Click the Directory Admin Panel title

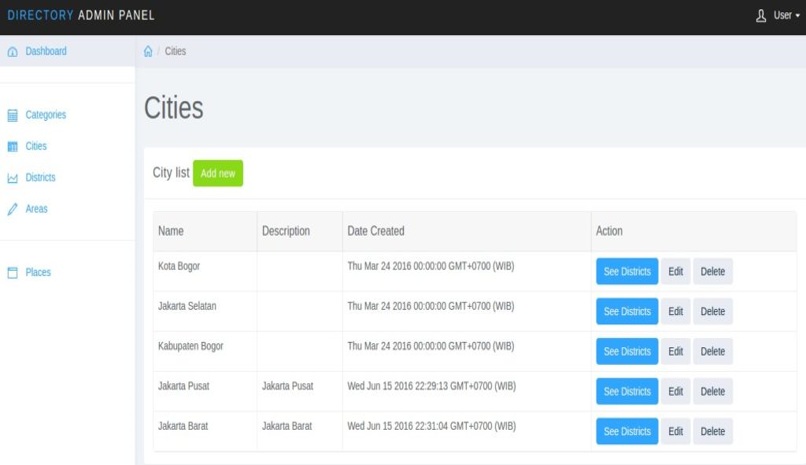point(81,16)
